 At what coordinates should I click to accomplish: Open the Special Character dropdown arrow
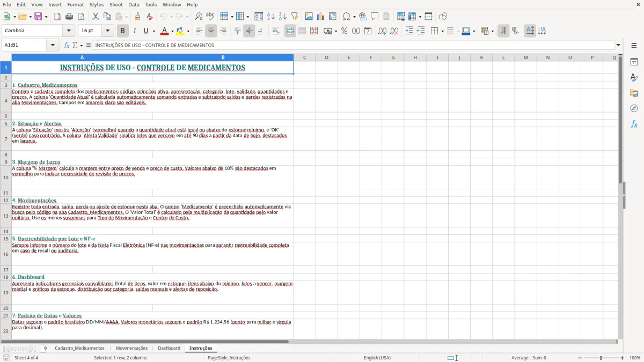(x=355, y=17)
